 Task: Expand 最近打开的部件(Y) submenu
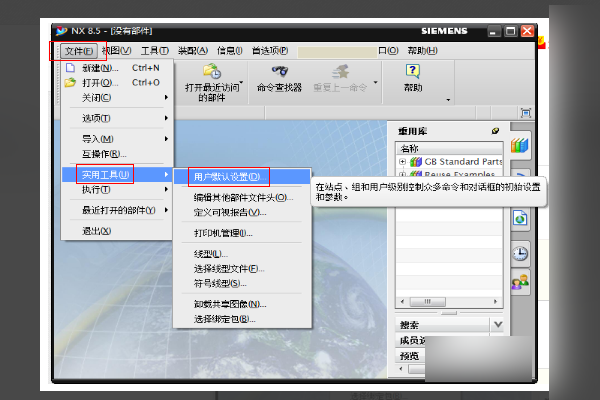click(117, 210)
